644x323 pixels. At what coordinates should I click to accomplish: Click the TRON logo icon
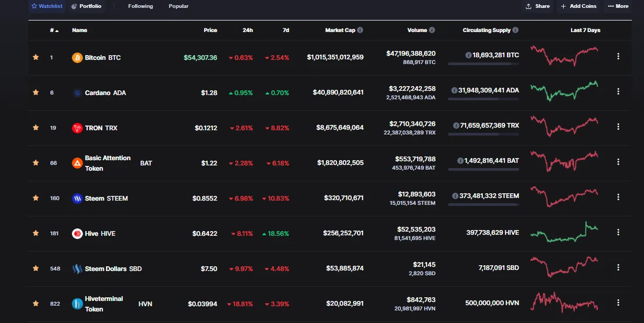tap(77, 128)
